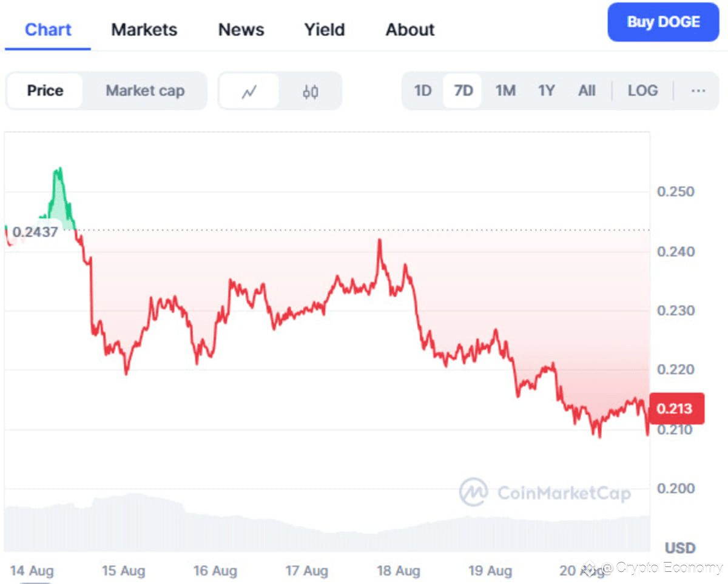
Task: Open the Markets tab
Action: click(x=144, y=30)
